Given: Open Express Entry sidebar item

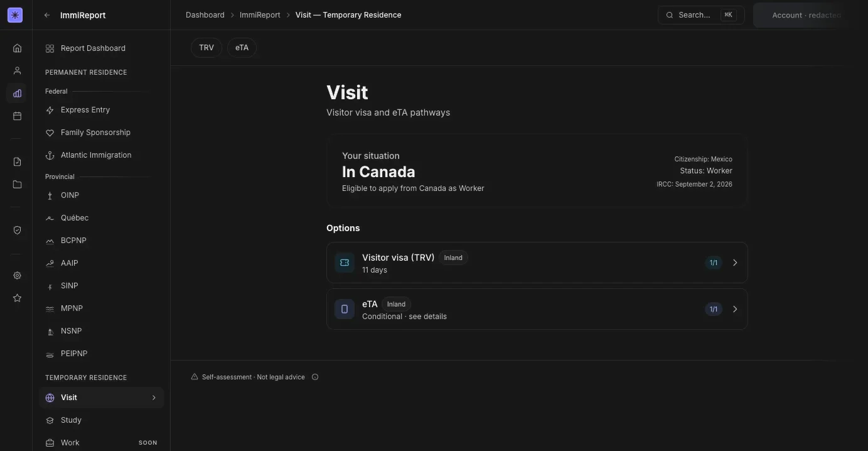Looking at the screenshot, I should [101, 110].
